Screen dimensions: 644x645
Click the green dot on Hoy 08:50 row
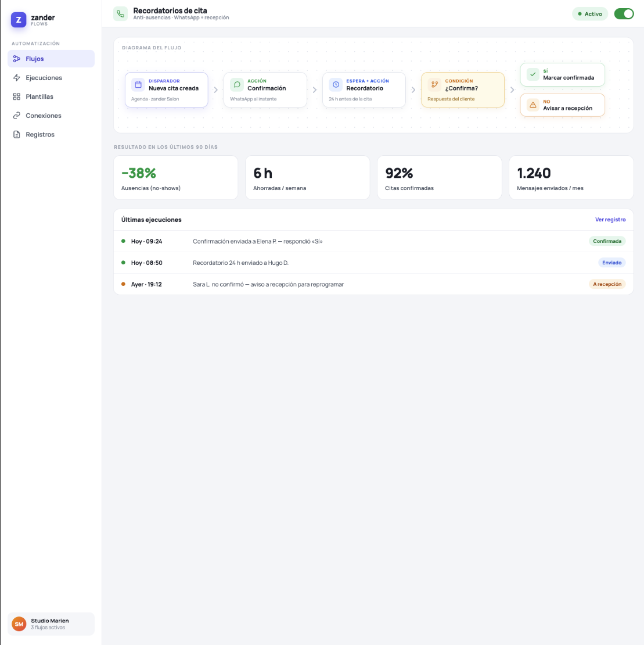pos(123,263)
